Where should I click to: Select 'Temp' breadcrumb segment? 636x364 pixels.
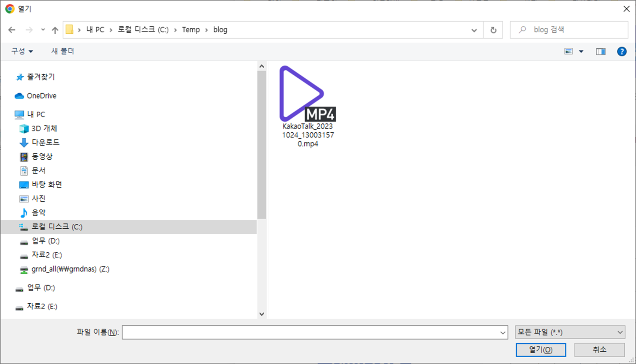[x=191, y=30]
